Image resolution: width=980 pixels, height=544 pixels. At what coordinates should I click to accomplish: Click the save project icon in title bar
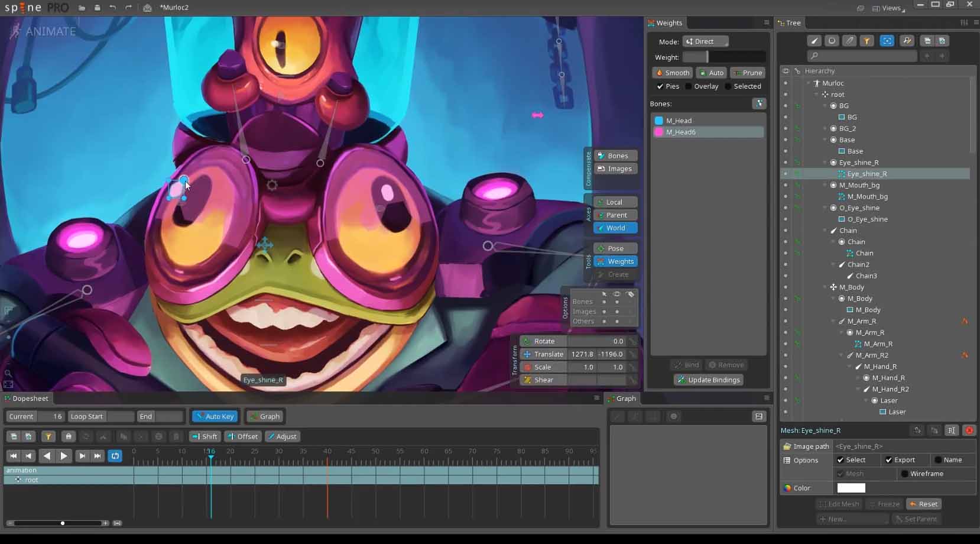point(97,8)
